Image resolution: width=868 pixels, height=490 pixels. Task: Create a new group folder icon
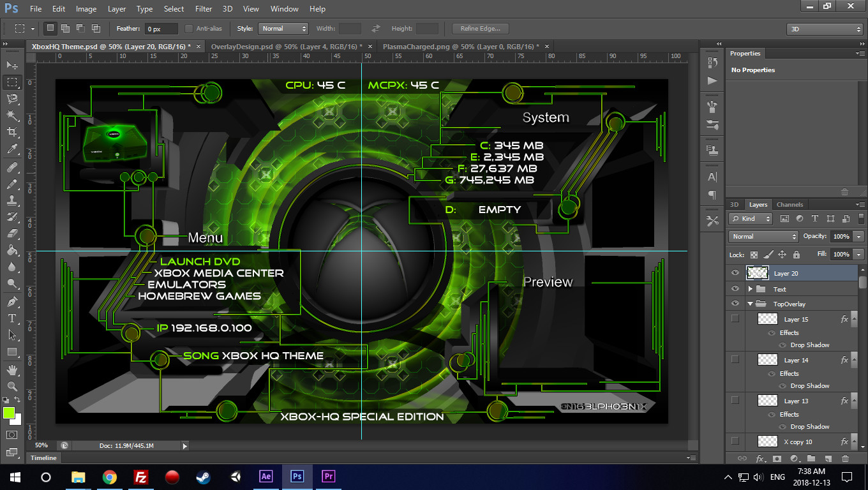coord(811,458)
